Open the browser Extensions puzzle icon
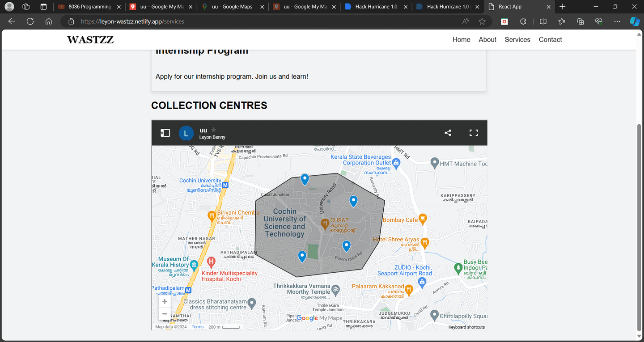This screenshot has width=644, height=342. [x=523, y=21]
